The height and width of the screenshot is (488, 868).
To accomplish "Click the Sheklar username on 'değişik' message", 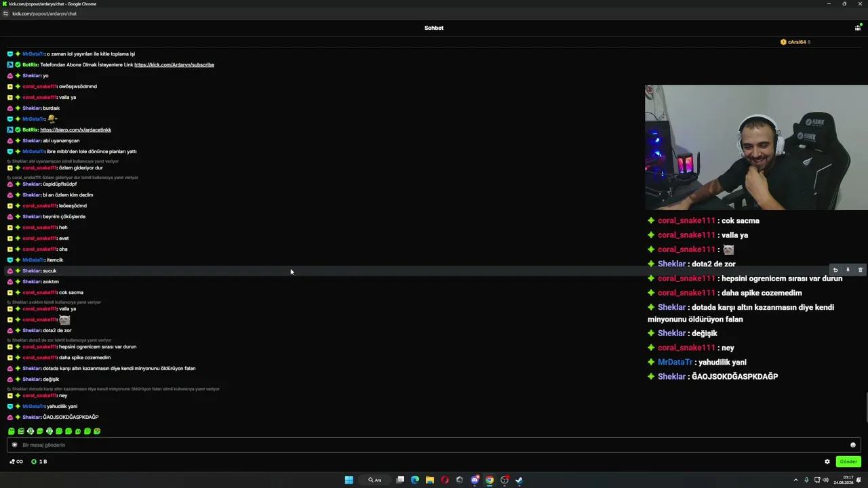I will (x=31, y=380).
